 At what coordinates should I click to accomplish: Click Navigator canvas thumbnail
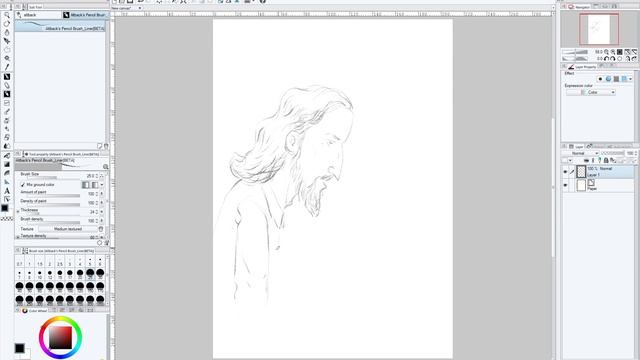coord(599,29)
